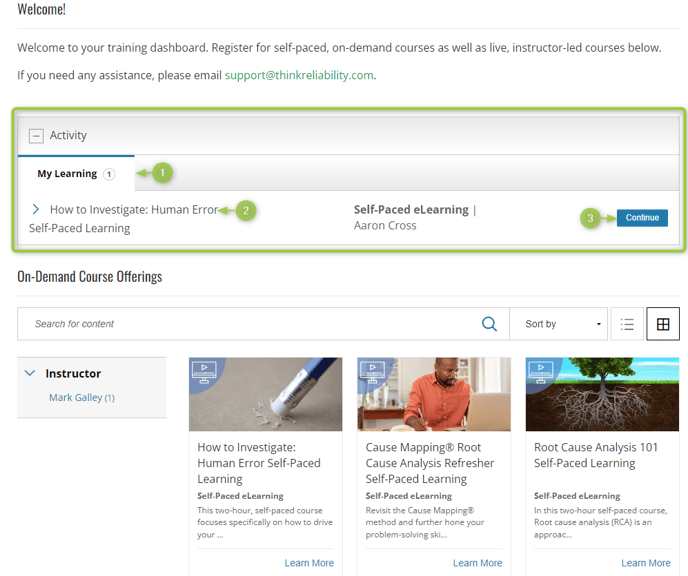Image resolution: width=688 pixels, height=576 pixels.
Task: Click the Self-Paced eLearning label in My Learning row
Action: 411,210
